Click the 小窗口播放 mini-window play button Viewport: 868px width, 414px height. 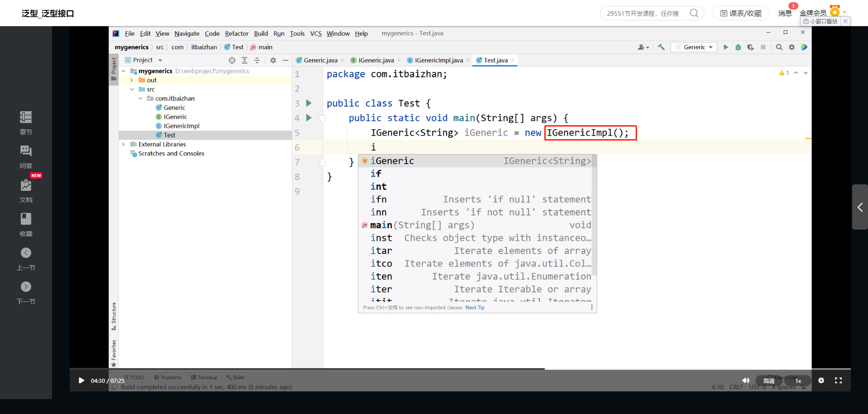821,21
